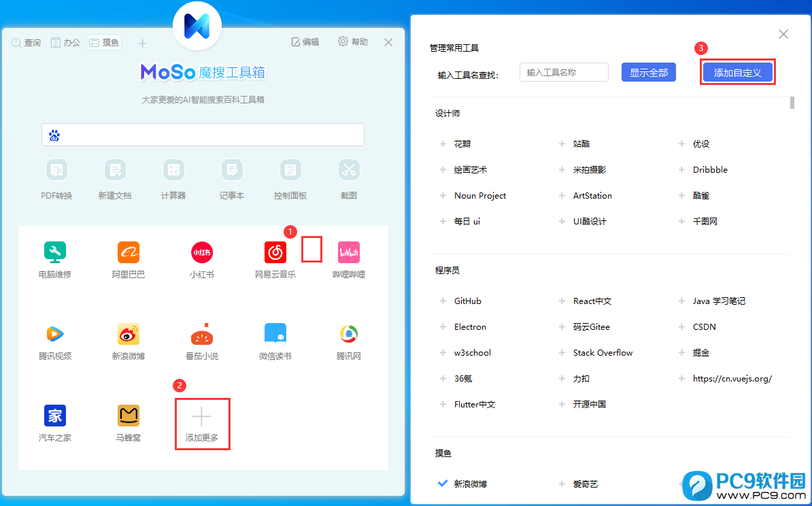Open the 控制面板 tool

click(290, 170)
